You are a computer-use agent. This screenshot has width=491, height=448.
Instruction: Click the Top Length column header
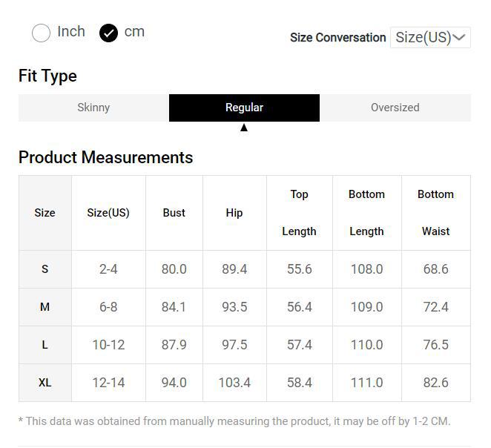pos(299,213)
